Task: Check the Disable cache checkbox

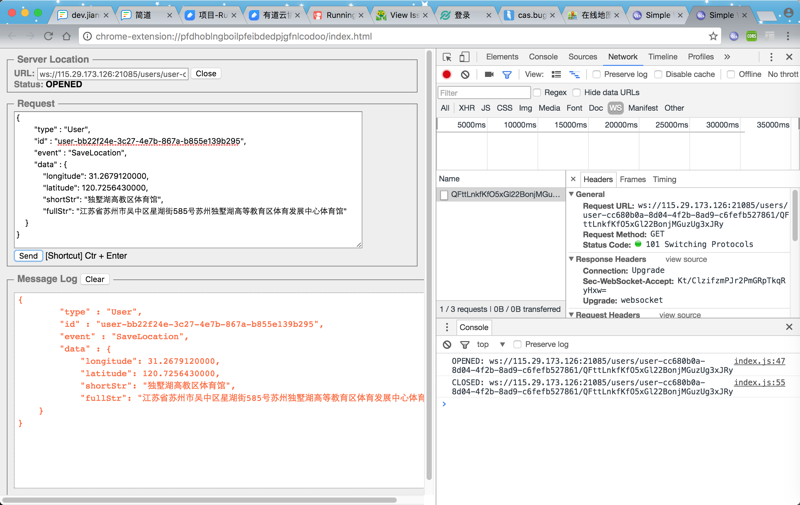Action: point(659,75)
